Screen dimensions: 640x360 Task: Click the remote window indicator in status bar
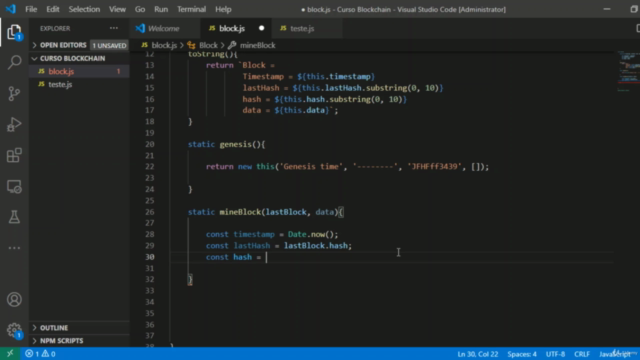pos(10,353)
